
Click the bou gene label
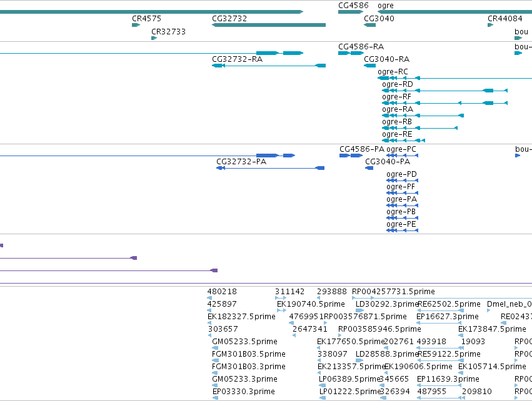[x=521, y=32]
